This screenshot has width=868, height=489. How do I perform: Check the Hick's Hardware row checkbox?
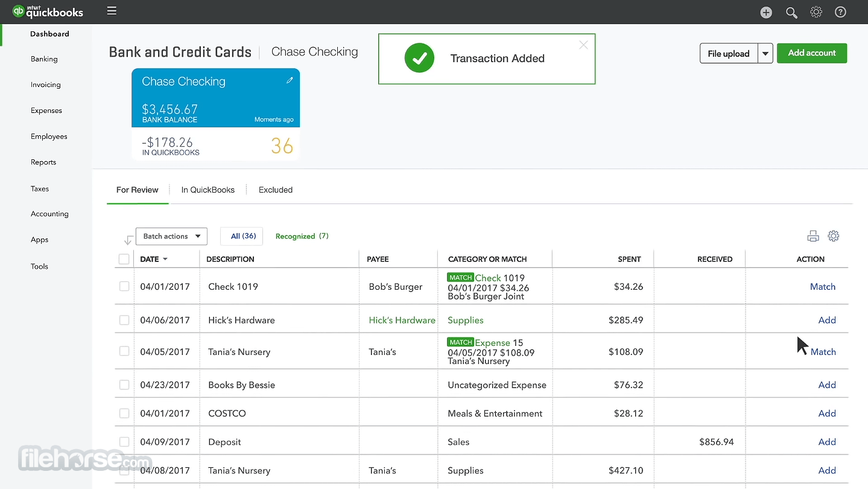tap(124, 320)
